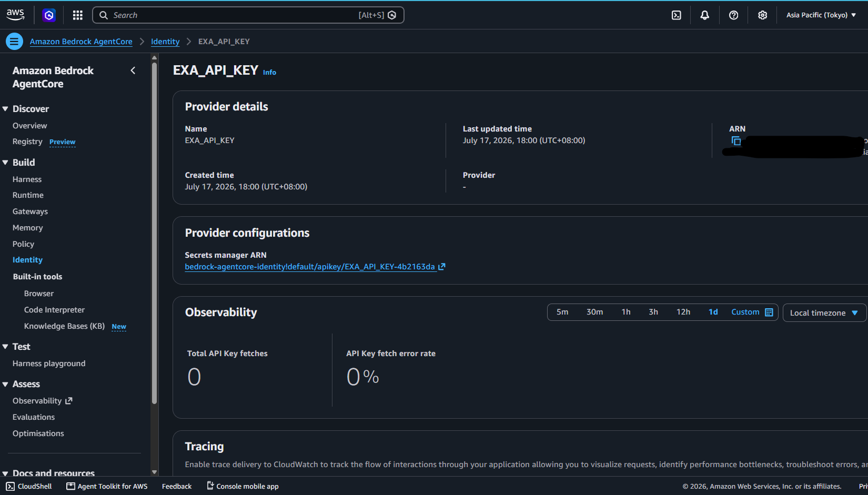Open Policy in the sidebar

point(24,244)
